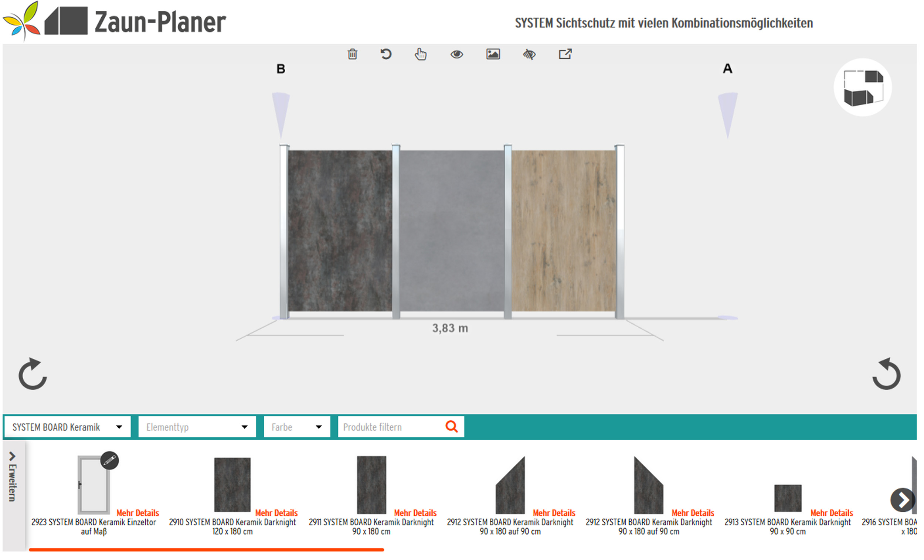
Task: Expand the Erweitern side panel
Action: 13,477
